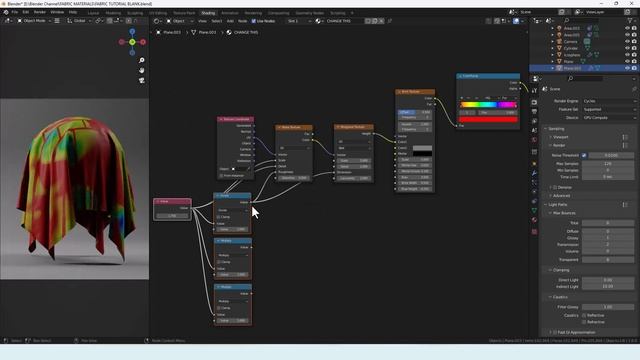Click the Max Samples value field

[608, 164]
